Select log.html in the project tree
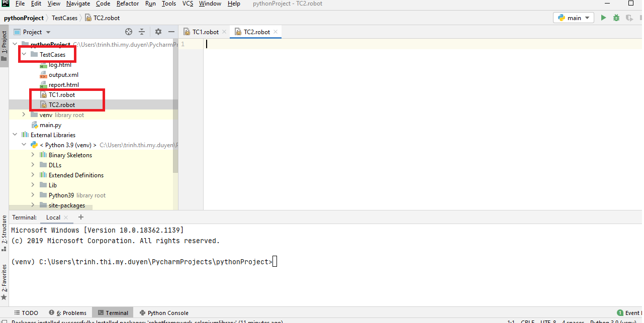 [x=60, y=65]
